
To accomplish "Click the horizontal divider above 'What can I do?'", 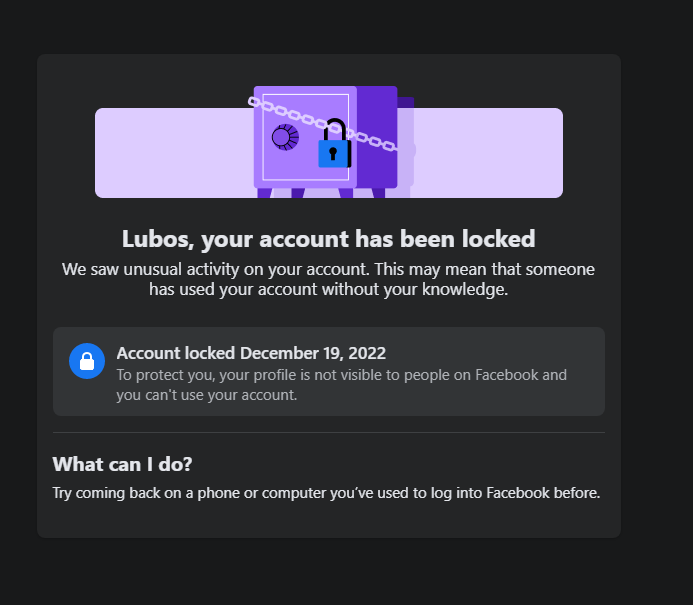I will (x=329, y=433).
